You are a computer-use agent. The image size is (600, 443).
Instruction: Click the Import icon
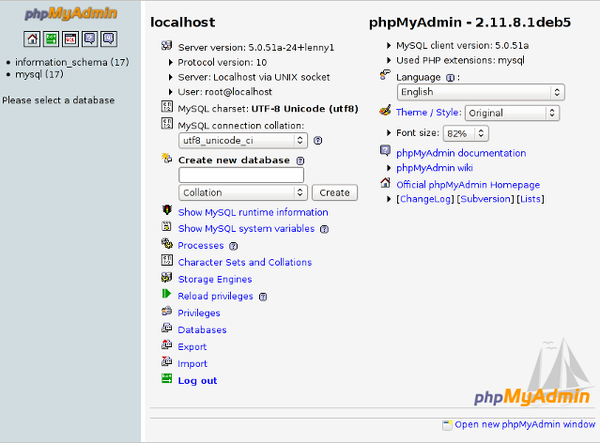pos(166,362)
